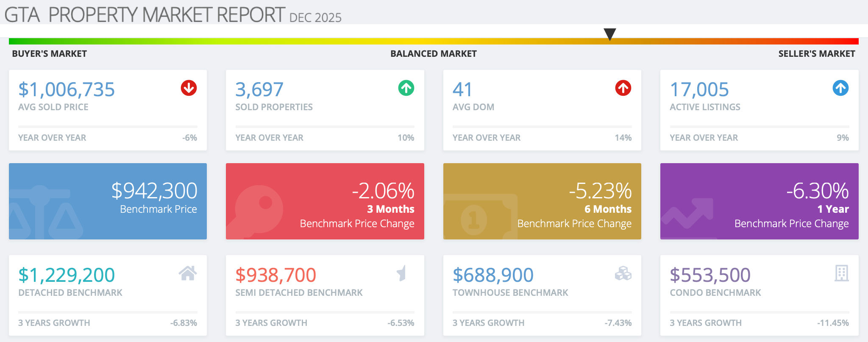Screen dimensions: 868x342
Task: Click the stacked cubes icon for Townhouse Benchmark
Action: (x=623, y=273)
